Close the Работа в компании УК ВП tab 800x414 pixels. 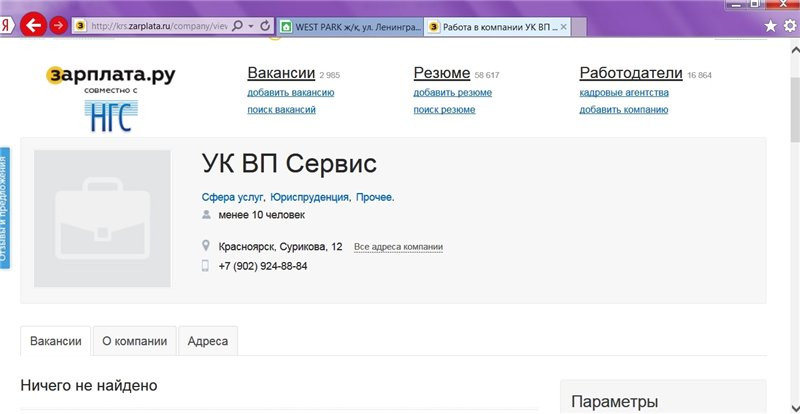pos(564,27)
